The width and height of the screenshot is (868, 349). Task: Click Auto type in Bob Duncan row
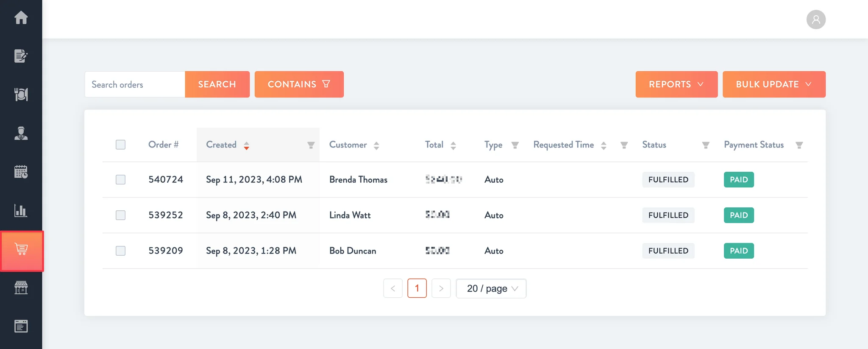(x=494, y=251)
